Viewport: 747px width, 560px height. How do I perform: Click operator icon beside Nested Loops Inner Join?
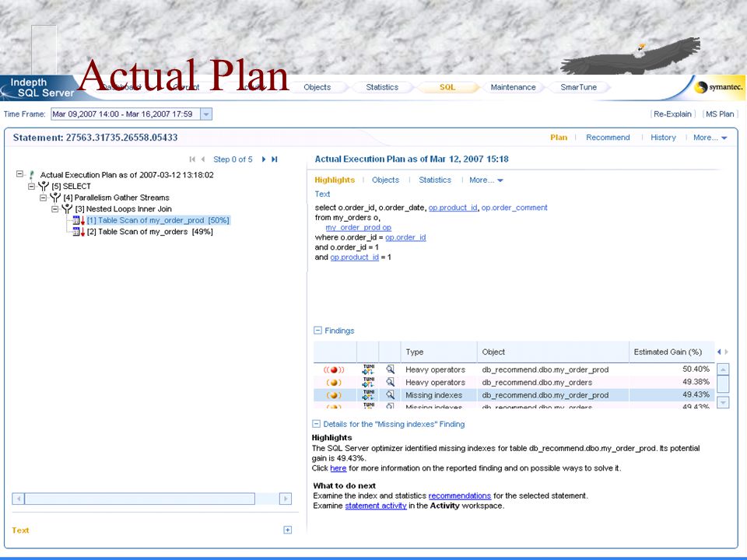pos(67,208)
